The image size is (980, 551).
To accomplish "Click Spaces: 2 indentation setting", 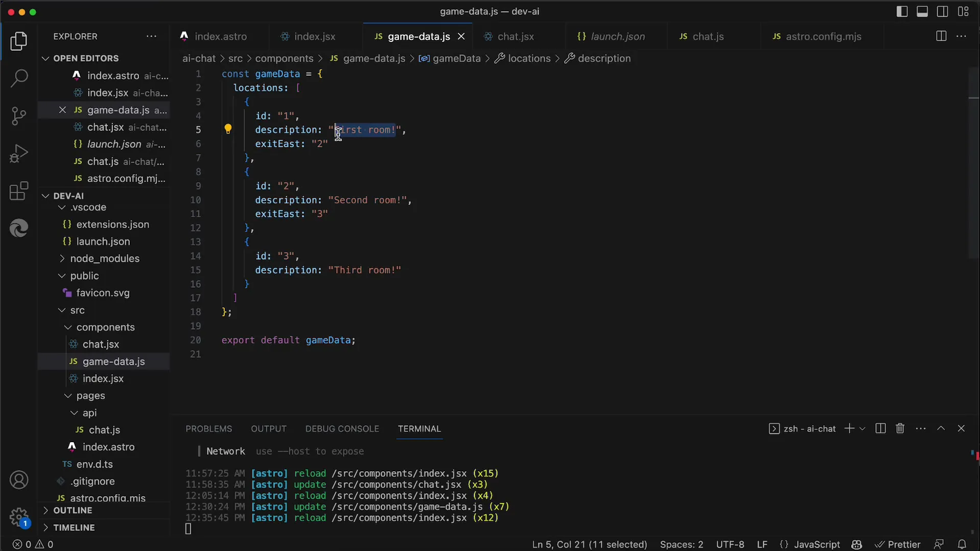I will click(681, 544).
